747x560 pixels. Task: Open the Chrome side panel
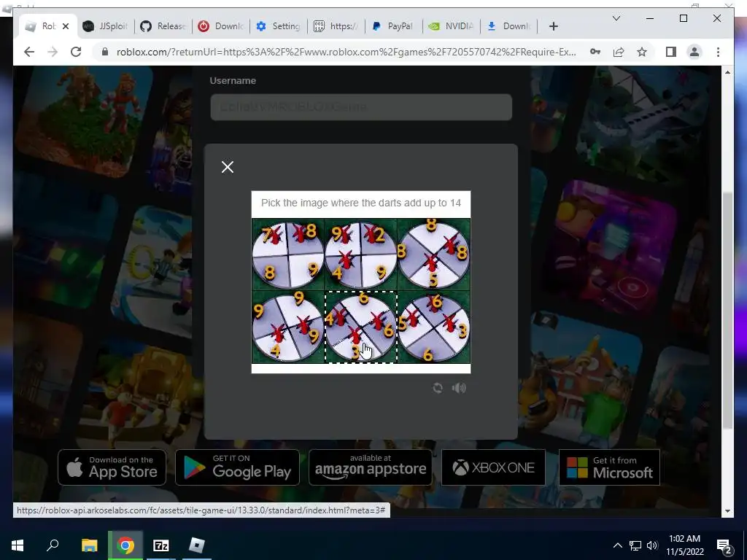click(x=671, y=52)
